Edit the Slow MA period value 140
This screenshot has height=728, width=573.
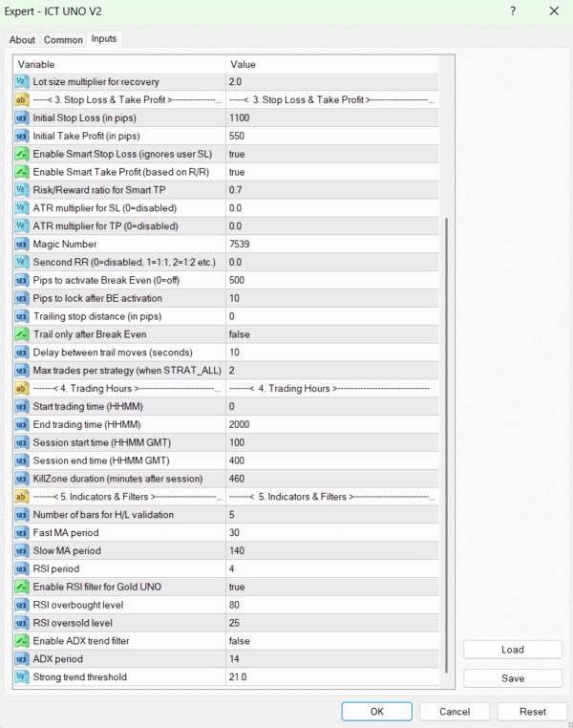click(332, 551)
